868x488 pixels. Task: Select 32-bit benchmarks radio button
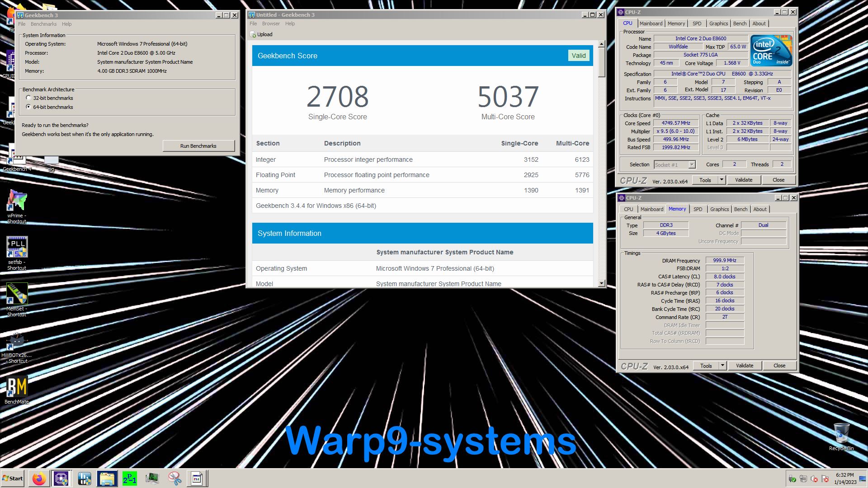[x=28, y=98]
